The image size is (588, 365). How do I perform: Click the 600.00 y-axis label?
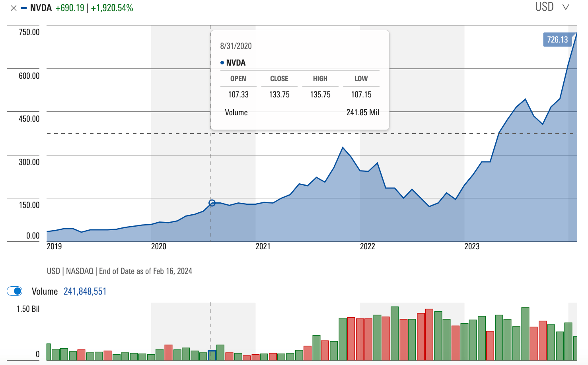tap(29, 76)
